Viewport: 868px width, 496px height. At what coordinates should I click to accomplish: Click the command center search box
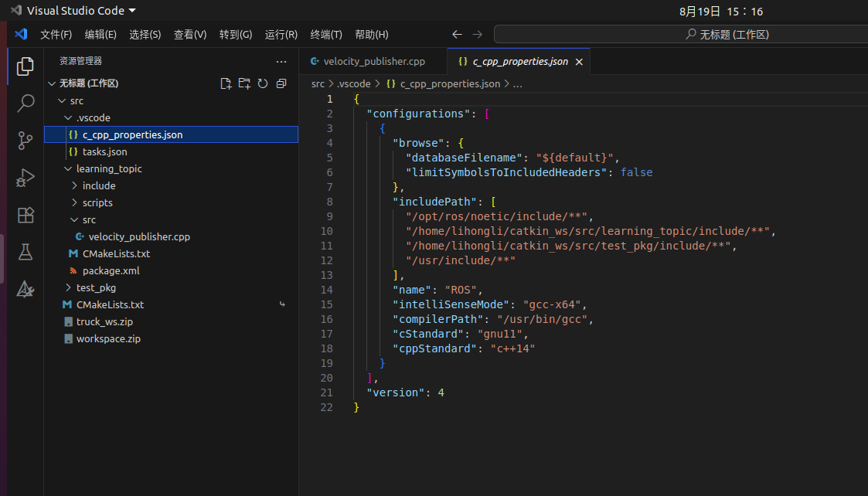[681, 34]
